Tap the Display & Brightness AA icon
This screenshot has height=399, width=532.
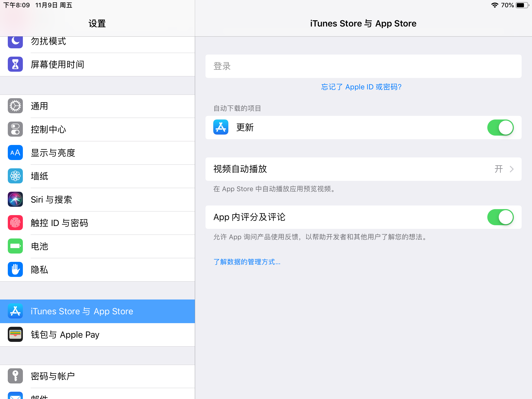pos(15,152)
